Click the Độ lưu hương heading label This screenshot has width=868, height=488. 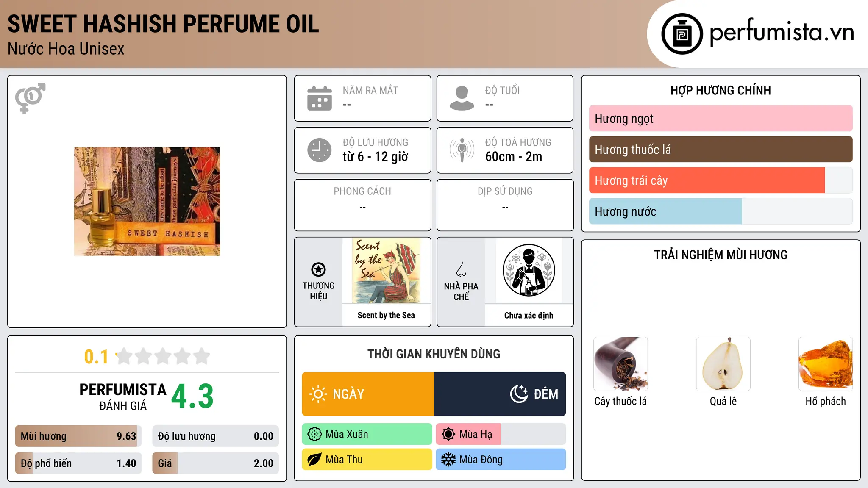coord(376,143)
